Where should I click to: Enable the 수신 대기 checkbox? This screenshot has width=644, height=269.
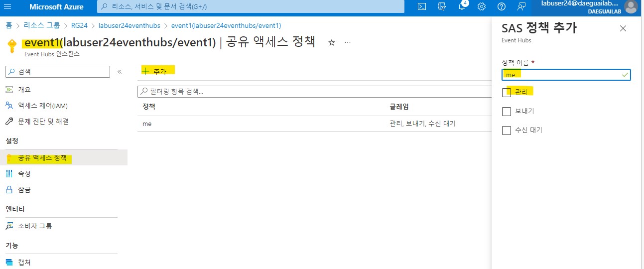(x=507, y=131)
